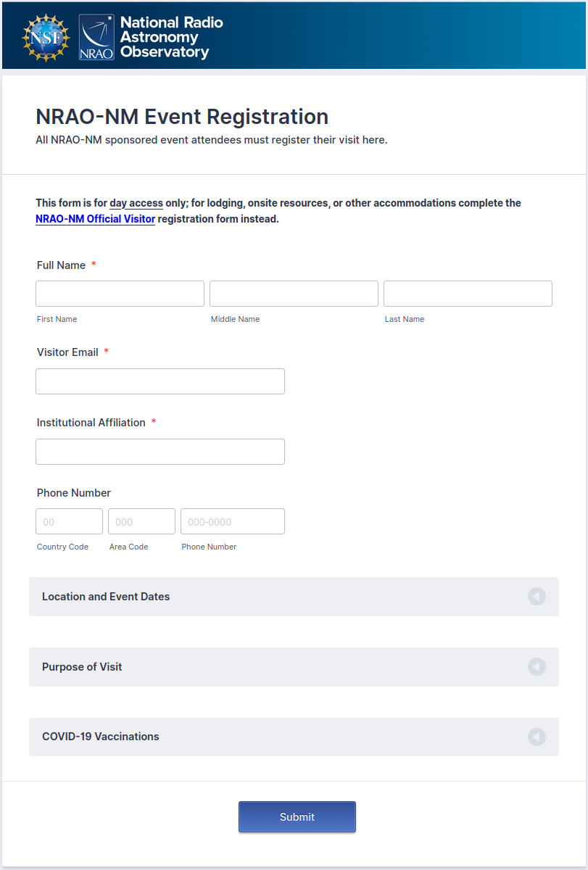
Task: Expand the Location and Event Dates section
Action: (x=106, y=597)
